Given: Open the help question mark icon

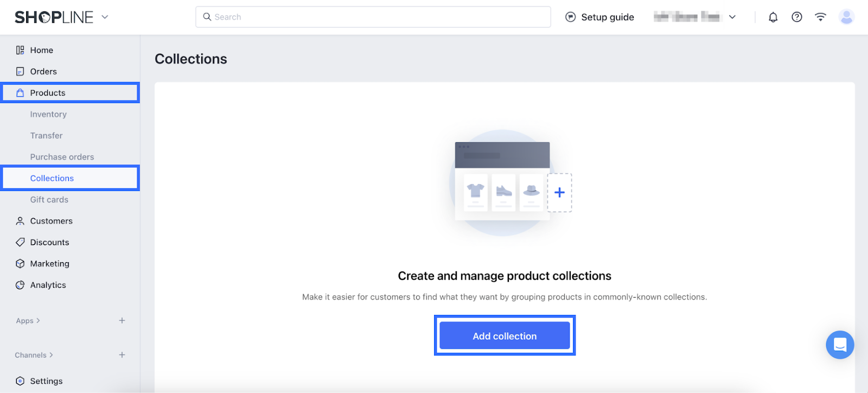Looking at the screenshot, I should point(797,17).
